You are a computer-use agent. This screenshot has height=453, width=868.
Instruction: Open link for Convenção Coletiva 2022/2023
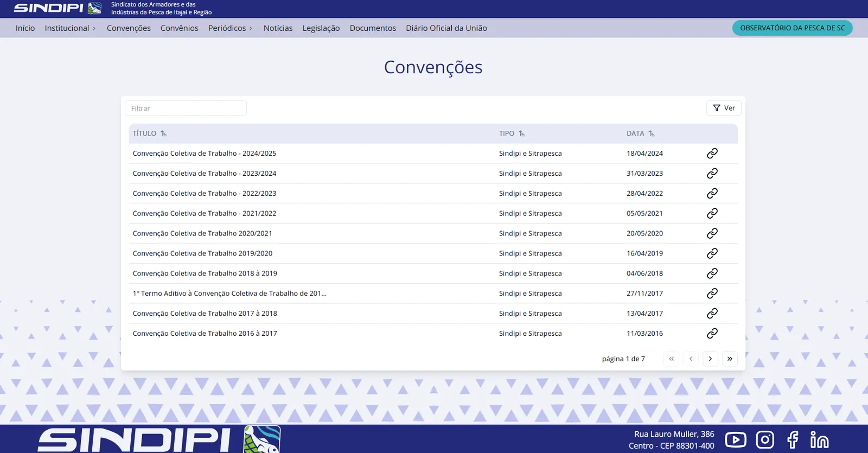point(712,193)
